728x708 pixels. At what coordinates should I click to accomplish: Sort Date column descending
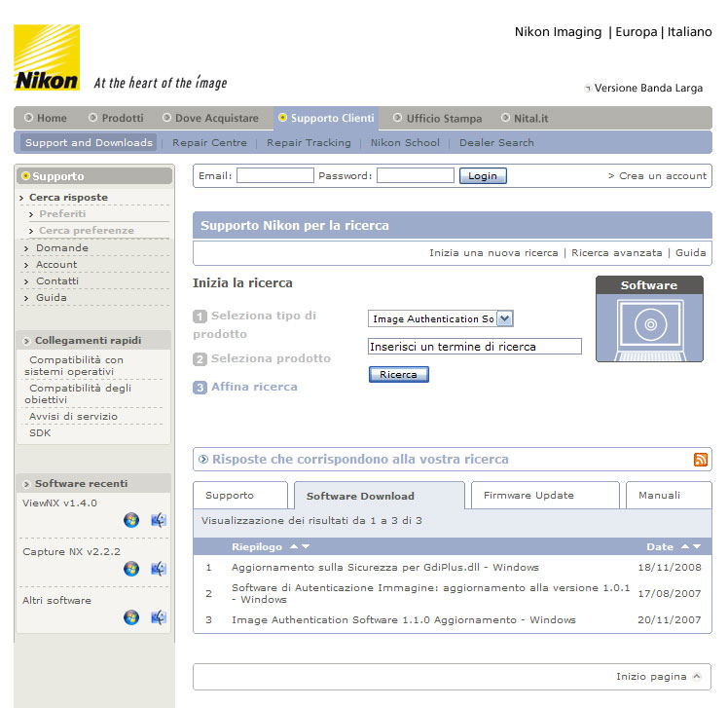pyautogui.click(x=697, y=546)
